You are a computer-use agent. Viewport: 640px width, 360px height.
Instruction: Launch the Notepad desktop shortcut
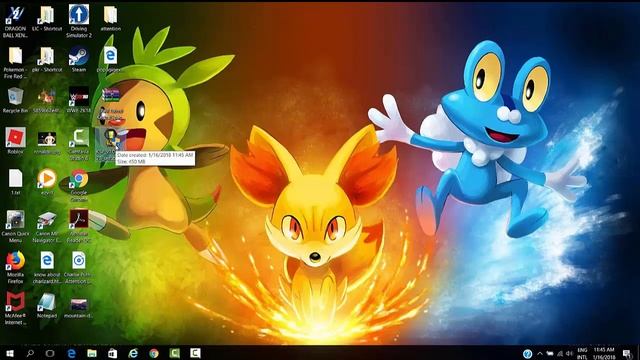pyautogui.click(x=47, y=305)
